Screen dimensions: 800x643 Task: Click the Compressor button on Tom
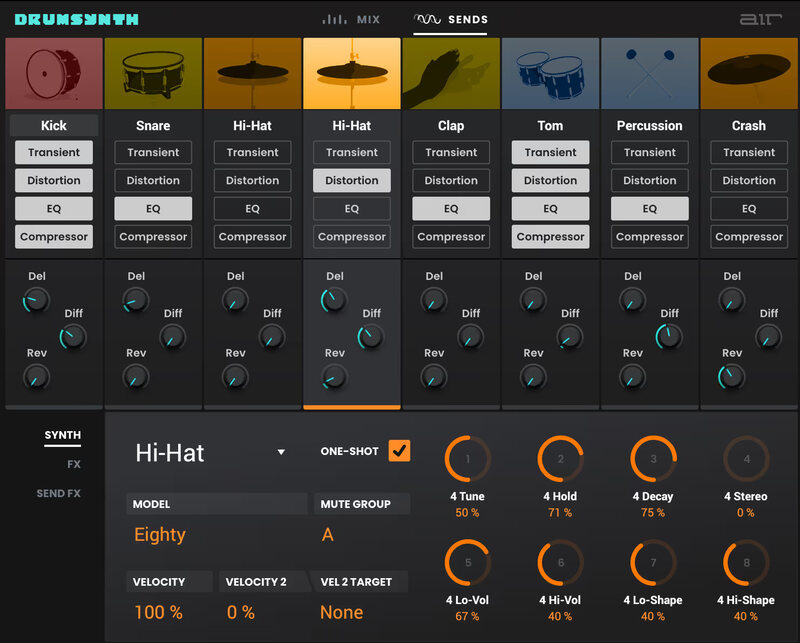click(x=550, y=236)
